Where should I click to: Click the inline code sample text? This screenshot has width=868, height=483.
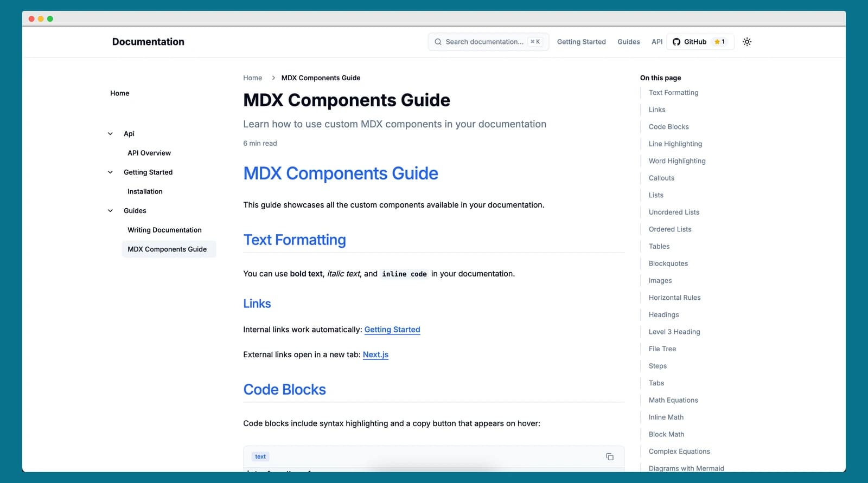point(404,274)
